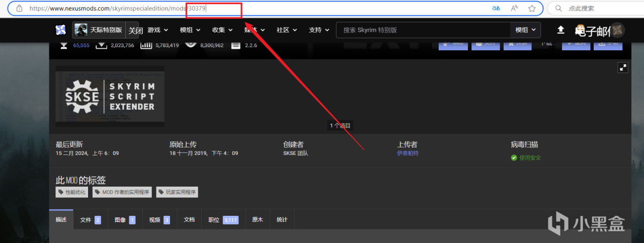Select the 天际特别版 game button
Viewport: 644px width, 243px height.
tap(99, 30)
